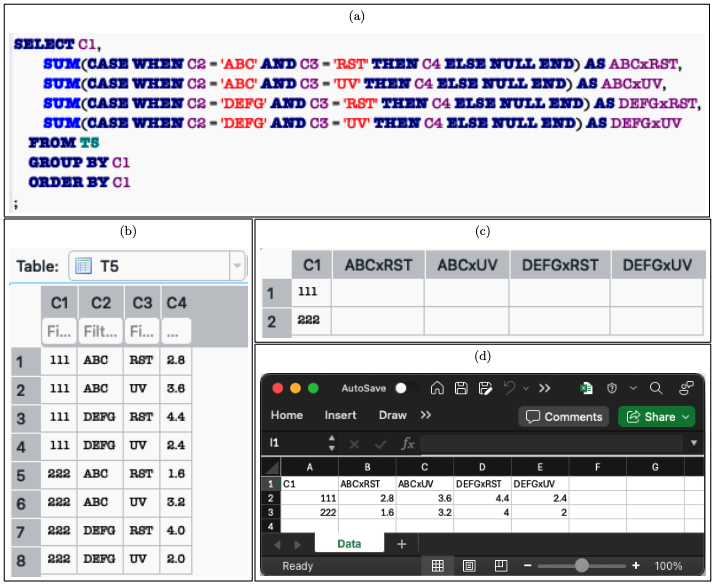
Task: Click the Comments button
Action: pyautogui.click(x=563, y=417)
